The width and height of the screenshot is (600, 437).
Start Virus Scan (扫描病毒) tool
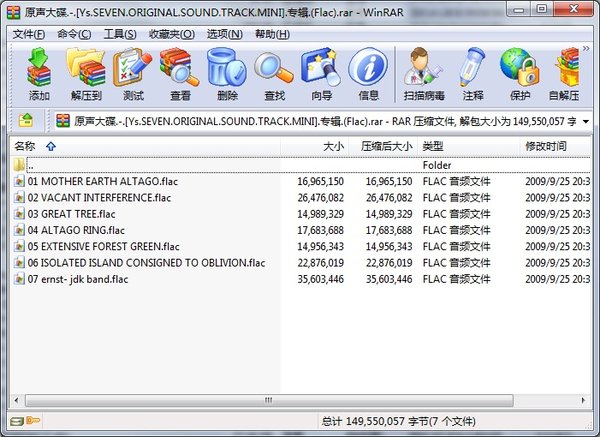(x=424, y=74)
